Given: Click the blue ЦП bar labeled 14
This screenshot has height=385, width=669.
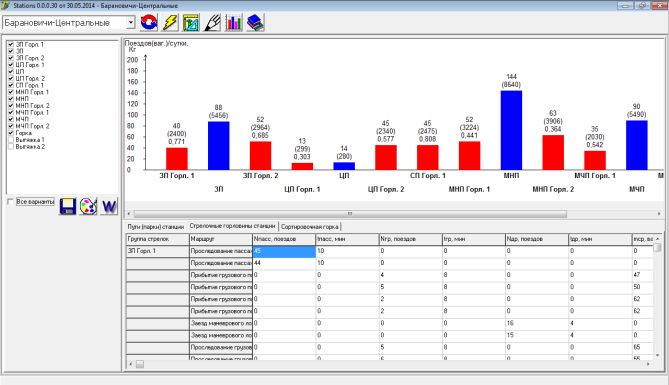Looking at the screenshot, I should pos(344,166).
